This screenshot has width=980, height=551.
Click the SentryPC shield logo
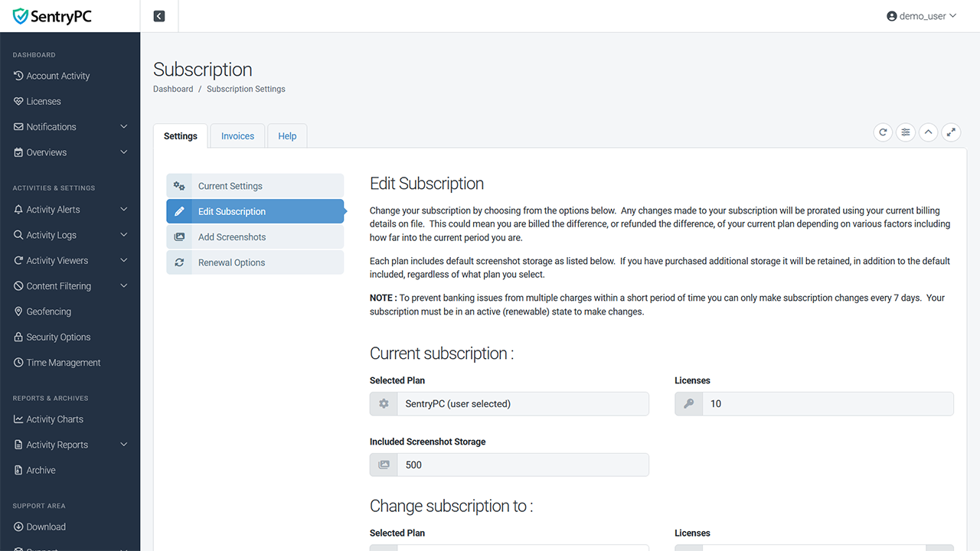21,16
